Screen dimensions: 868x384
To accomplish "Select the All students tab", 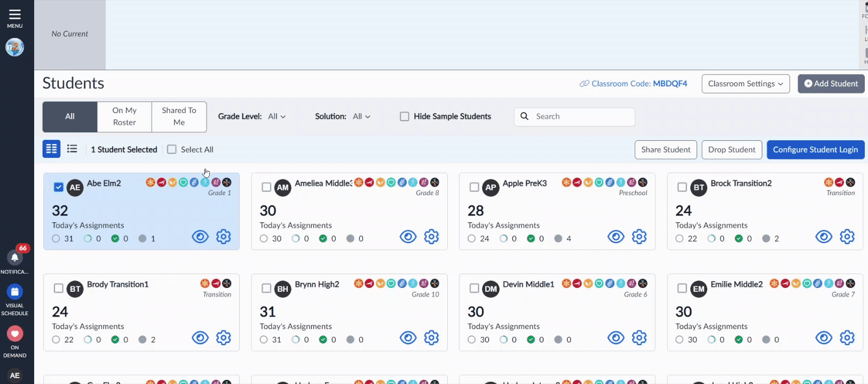I will click(x=70, y=116).
